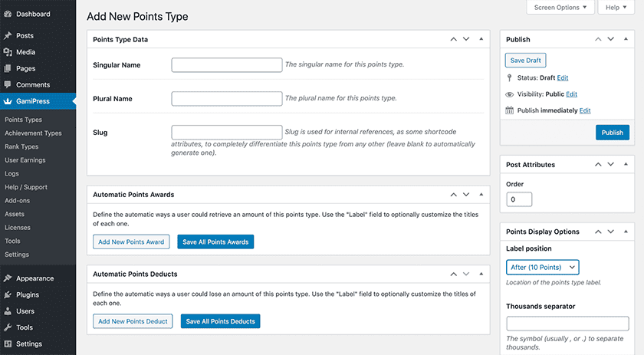
Task: Go to the User Earnings menu item
Action: click(25, 160)
